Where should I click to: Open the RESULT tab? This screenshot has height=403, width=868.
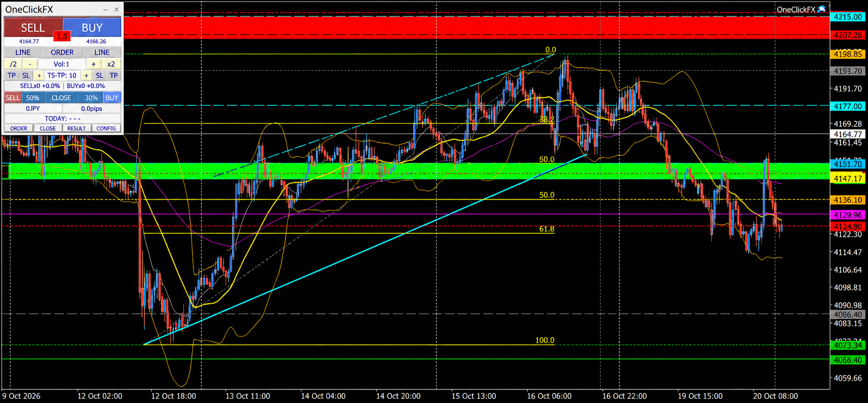(x=76, y=128)
